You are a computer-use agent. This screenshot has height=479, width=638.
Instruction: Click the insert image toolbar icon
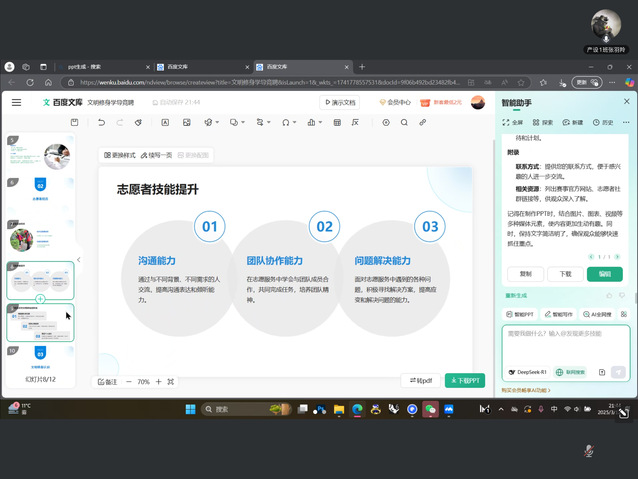(x=187, y=122)
